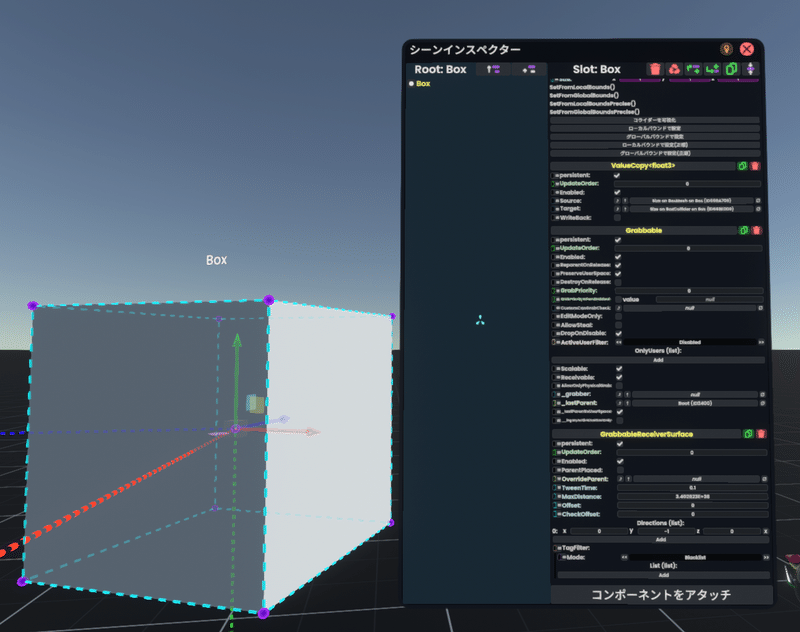
Task: Enable the WriteBack checkbox
Action: [617, 218]
